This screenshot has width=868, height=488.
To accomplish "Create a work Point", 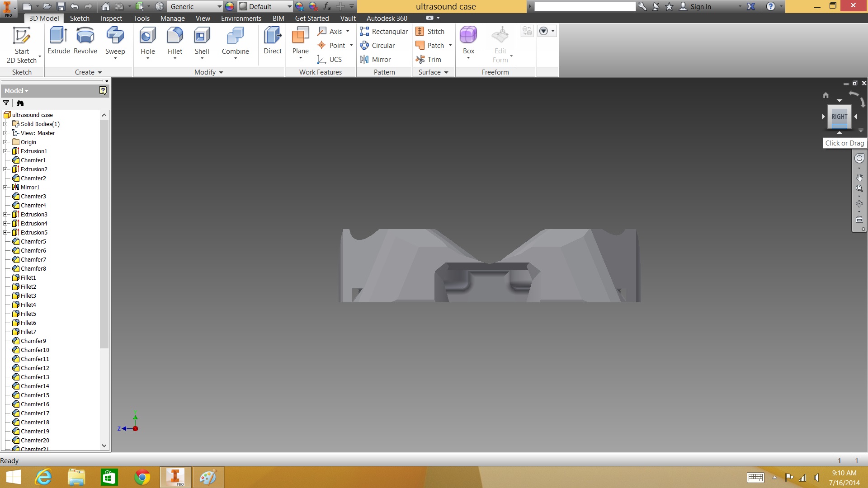I will (332, 45).
